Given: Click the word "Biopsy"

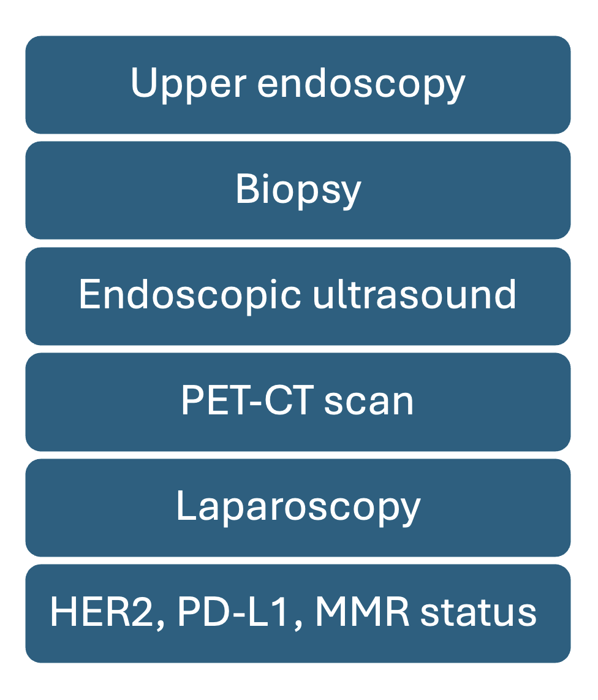Looking at the screenshot, I should pos(298,191).
